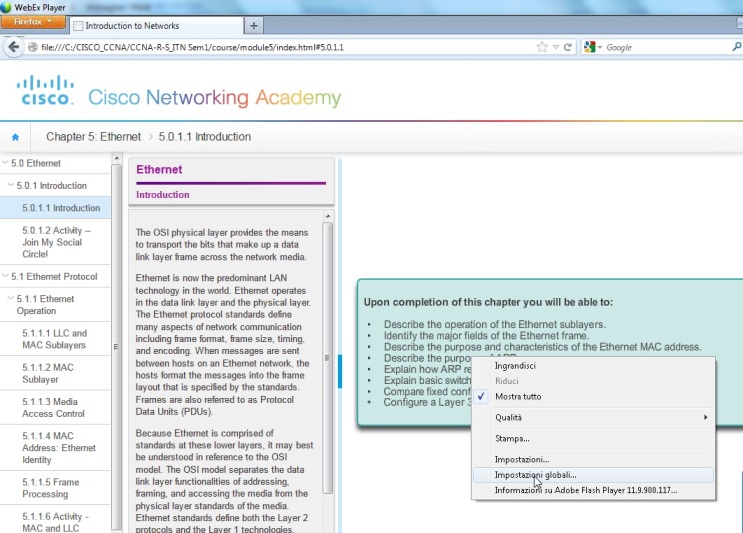Choose Impostazioni... in context menu
The image size is (743, 533).
coord(593,460)
